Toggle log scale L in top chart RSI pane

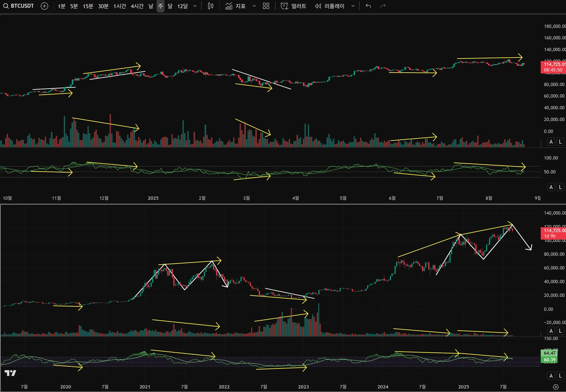(560, 187)
